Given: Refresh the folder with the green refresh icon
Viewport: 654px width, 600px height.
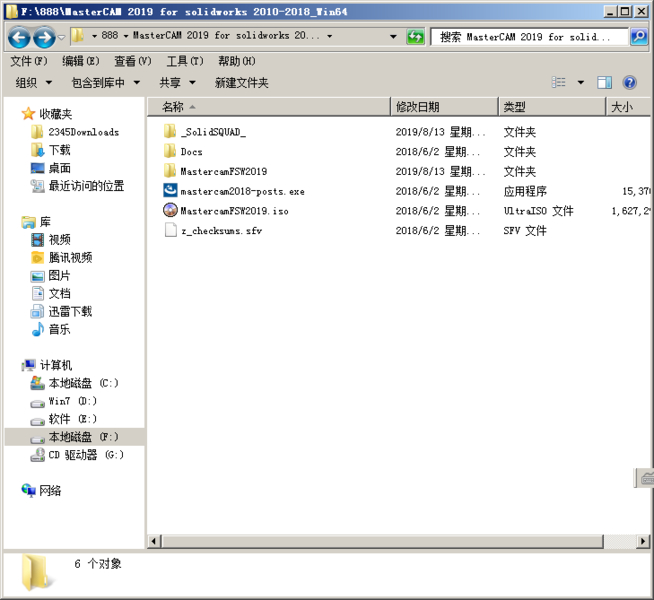Looking at the screenshot, I should [x=415, y=37].
